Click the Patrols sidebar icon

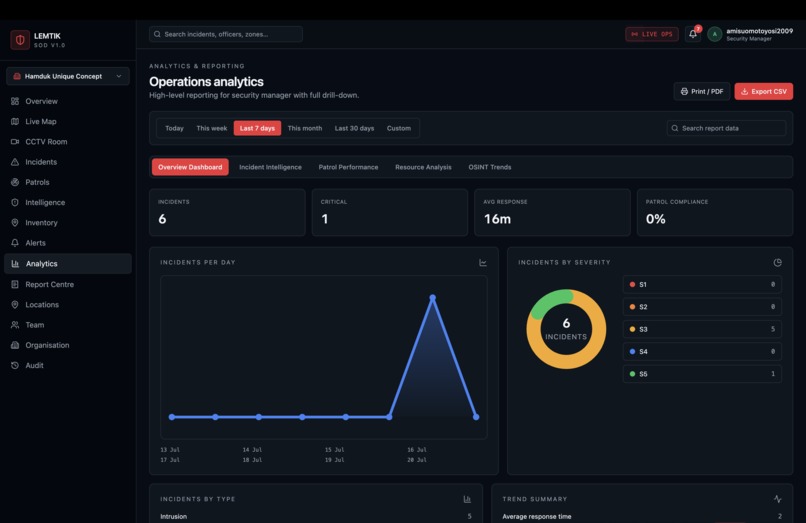15,182
